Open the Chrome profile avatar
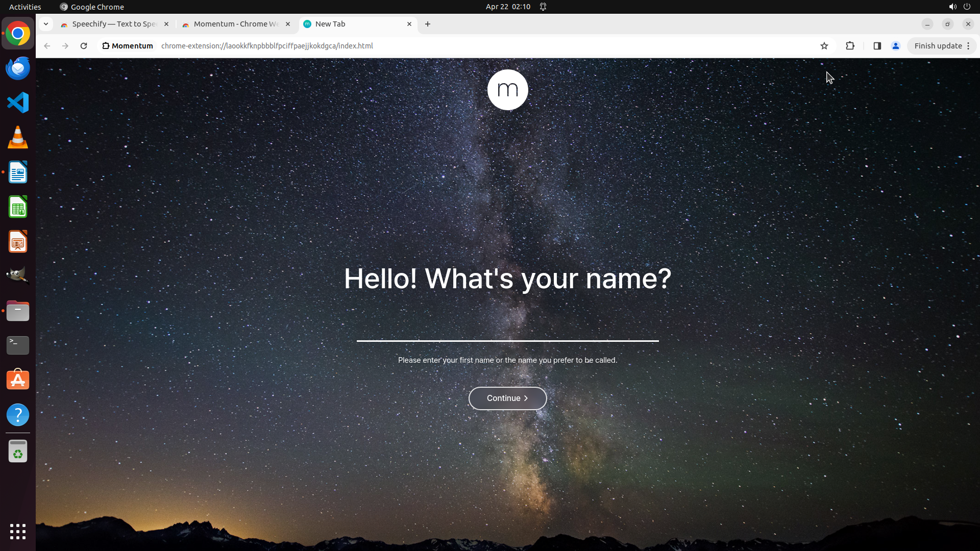The width and height of the screenshot is (980, 551). tap(895, 46)
